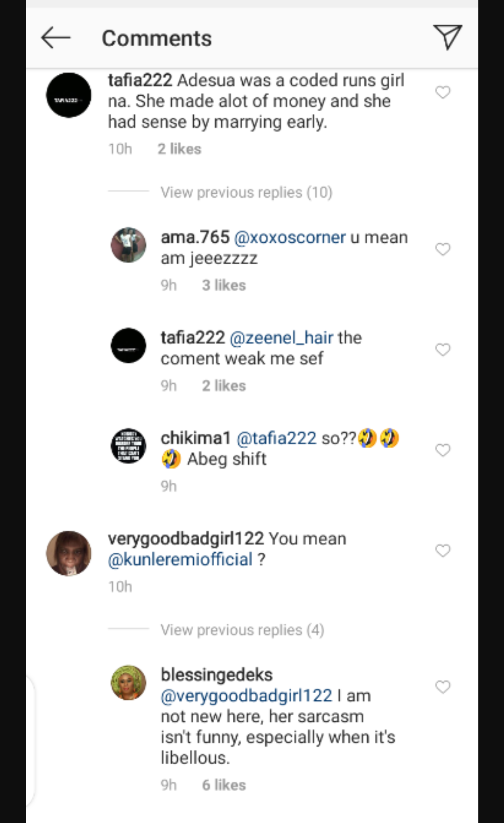Open the @xoxoscorner mention link
Screen dimensions: 504x823
290,238
